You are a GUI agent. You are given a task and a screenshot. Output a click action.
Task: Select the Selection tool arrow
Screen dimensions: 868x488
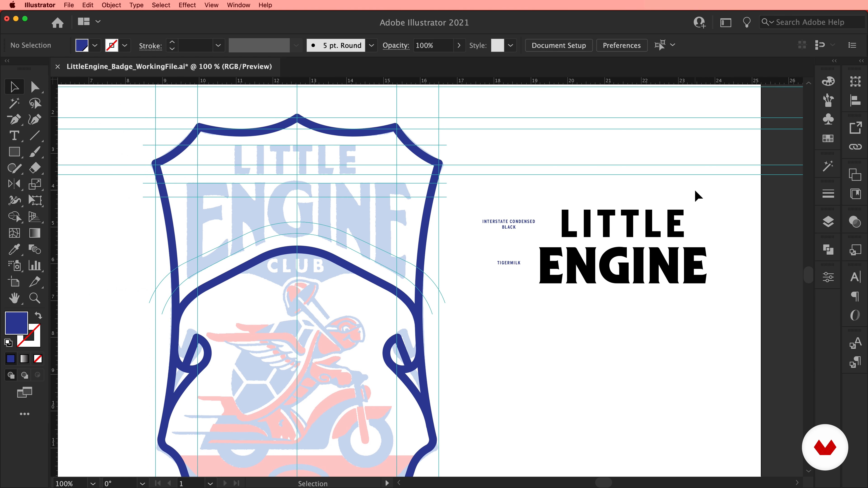tap(14, 87)
